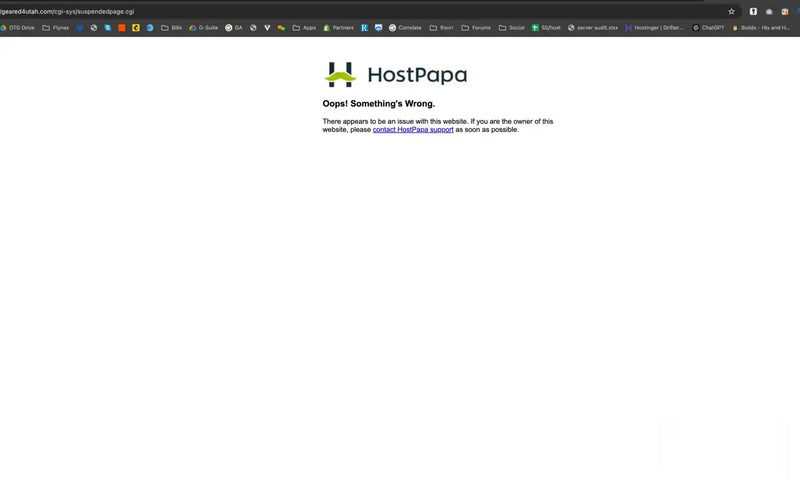Open the blue R bookmark icon

click(x=364, y=28)
